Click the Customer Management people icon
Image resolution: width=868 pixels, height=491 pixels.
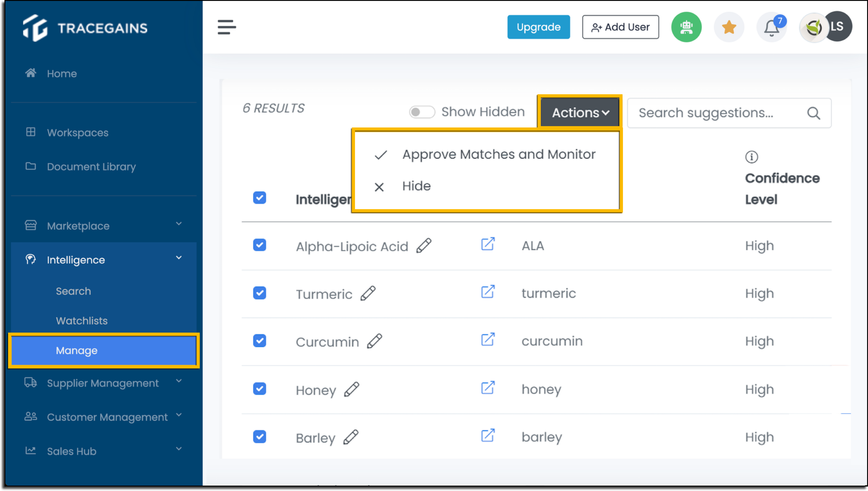point(31,416)
